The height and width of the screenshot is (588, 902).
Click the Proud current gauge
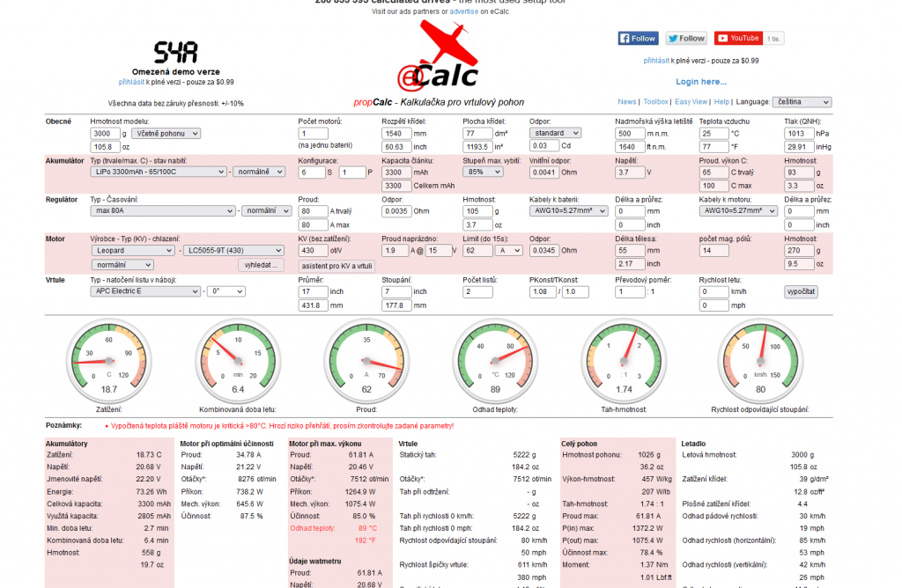[x=367, y=360]
